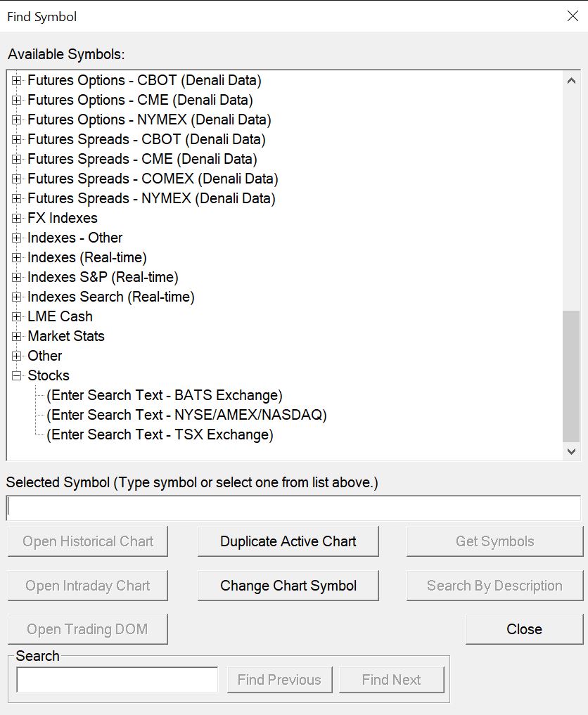The width and height of the screenshot is (588, 715).
Task: Expand the FX Indexes tree node
Action: (x=17, y=219)
